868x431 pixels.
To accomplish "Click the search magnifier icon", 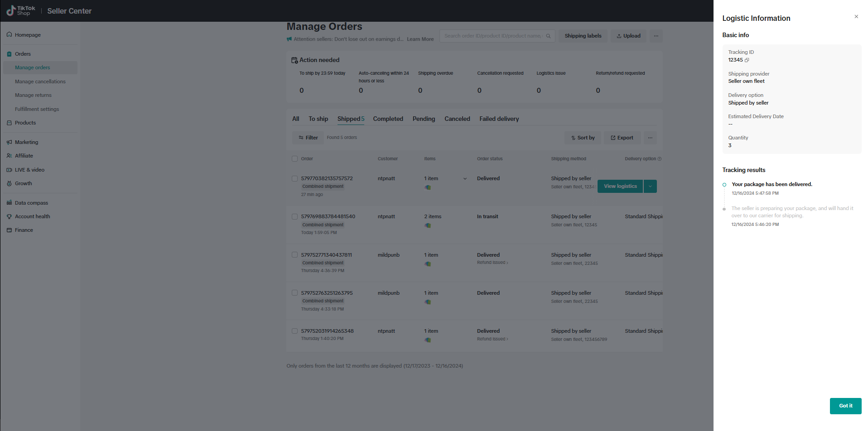I will coord(548,36).
